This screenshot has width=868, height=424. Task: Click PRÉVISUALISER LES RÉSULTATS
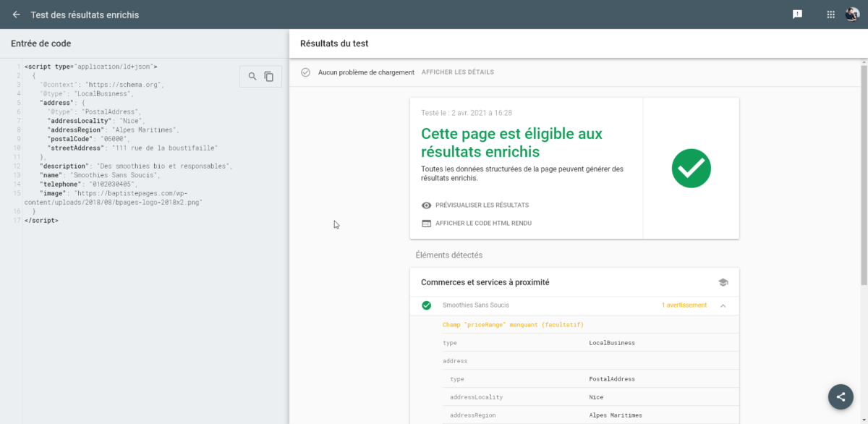pos(482,205)
